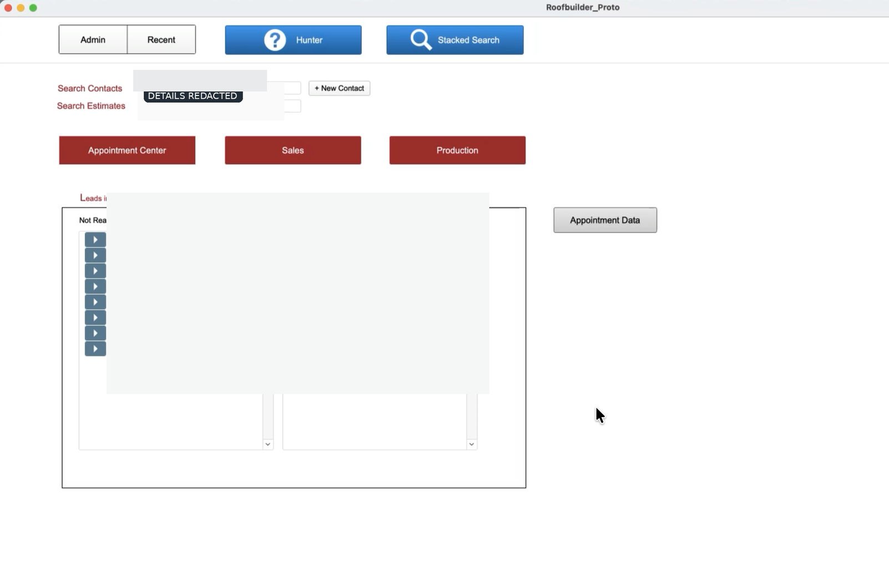Maximize the window using the green button
The width and height of the screenshot is (889, 588).
coord(33,8)
